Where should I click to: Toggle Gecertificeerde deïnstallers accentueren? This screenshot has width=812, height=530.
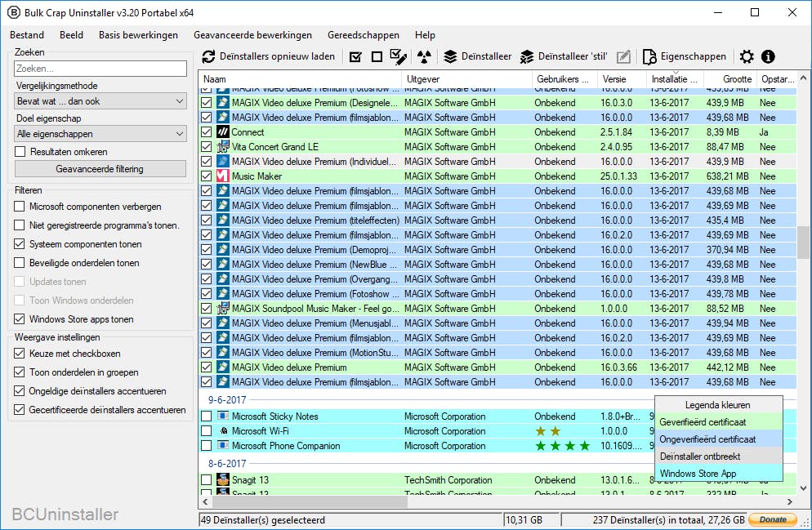tap(19, 409)
